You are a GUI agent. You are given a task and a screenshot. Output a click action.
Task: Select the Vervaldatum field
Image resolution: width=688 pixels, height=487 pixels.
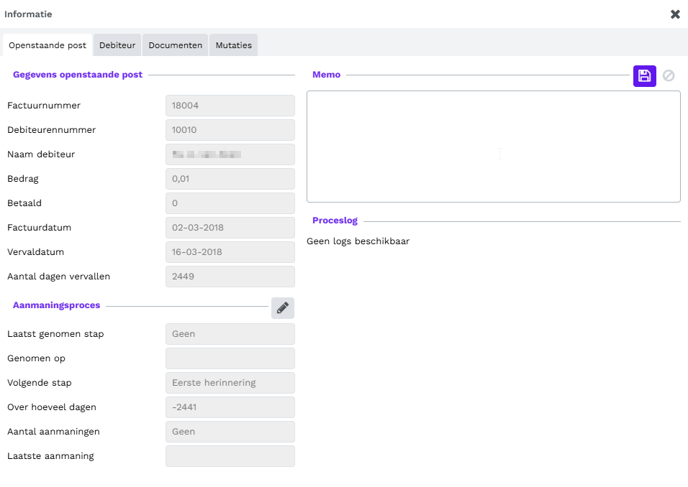[x=229, y=252]
